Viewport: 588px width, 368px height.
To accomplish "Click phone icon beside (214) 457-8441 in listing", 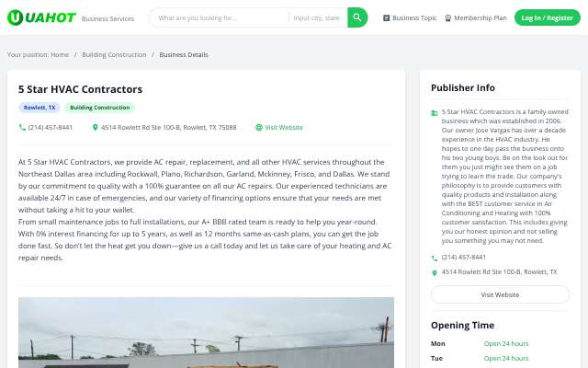I will 22,127.
